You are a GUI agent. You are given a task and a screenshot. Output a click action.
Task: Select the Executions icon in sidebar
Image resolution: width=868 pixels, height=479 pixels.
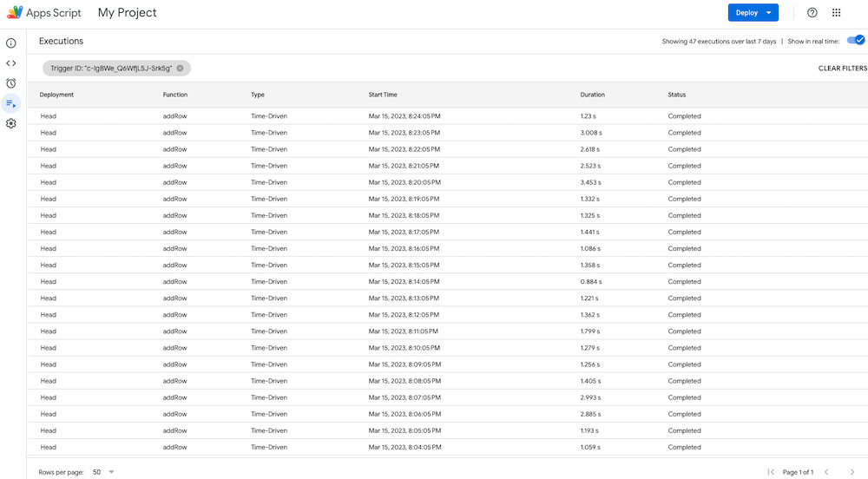click(11, 104)
